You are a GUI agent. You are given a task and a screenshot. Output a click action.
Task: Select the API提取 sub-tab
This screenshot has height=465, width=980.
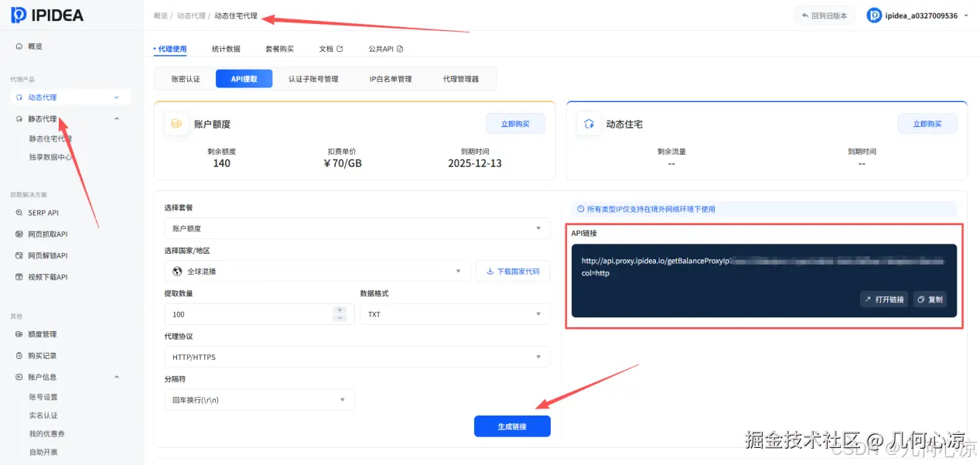(244, 79)
